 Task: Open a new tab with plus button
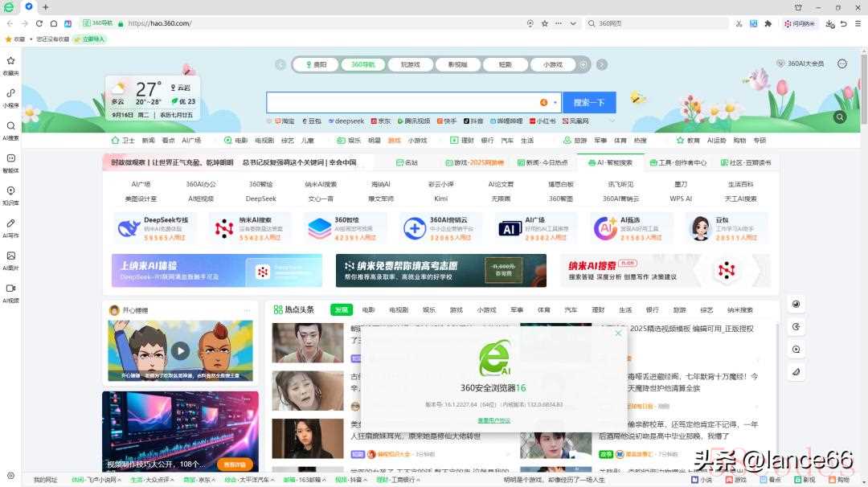[45, 7]
